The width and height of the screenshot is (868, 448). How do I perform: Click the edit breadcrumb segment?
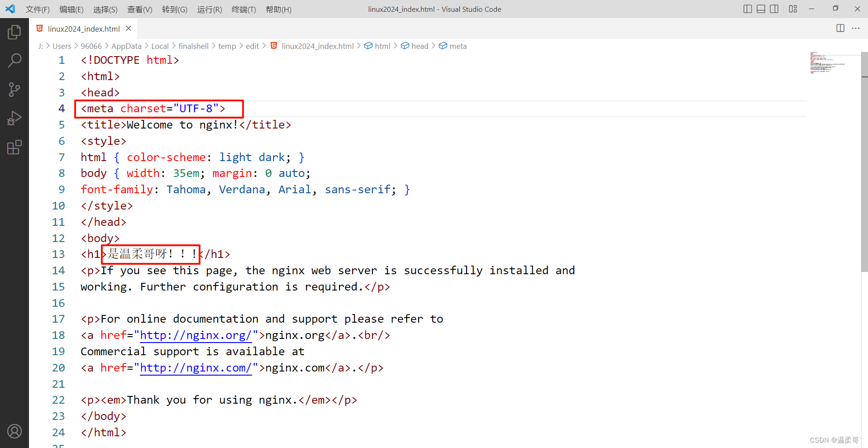252,46
